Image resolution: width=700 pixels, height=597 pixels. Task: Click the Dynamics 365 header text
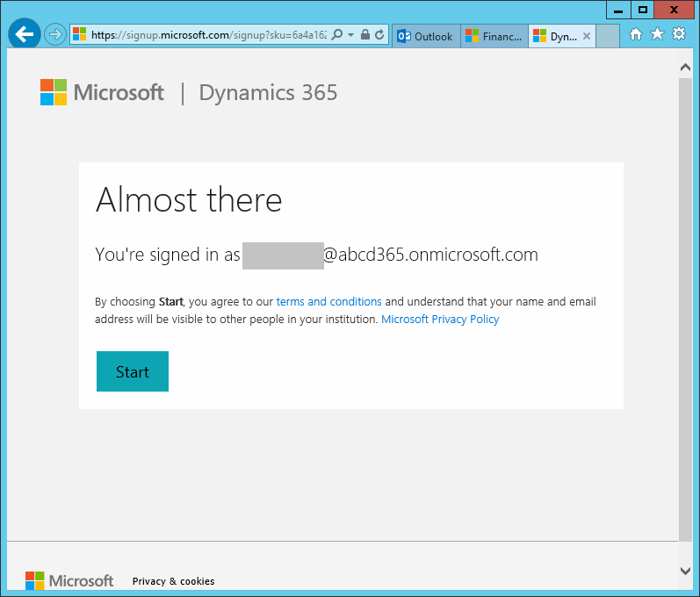pyautogui.click(x=268, y=93)
